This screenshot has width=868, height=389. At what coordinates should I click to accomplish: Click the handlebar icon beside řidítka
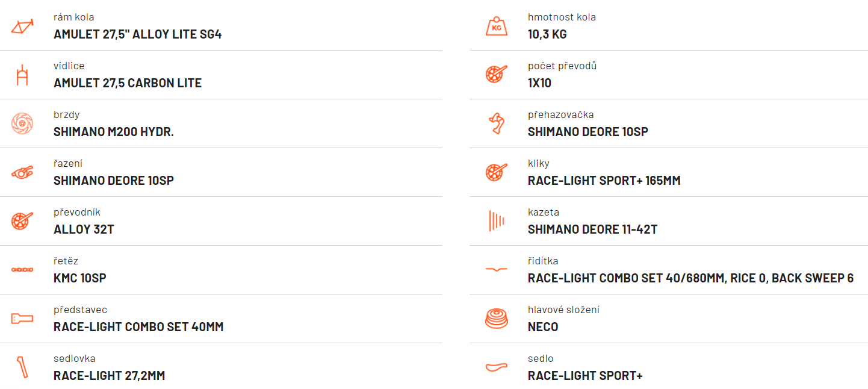(497, 270)
